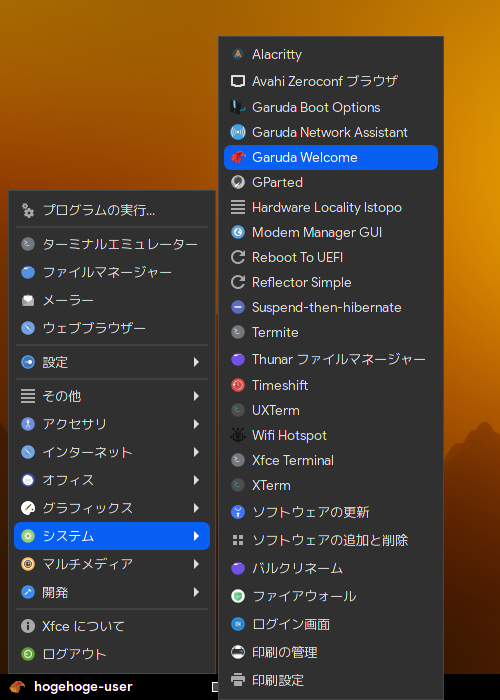Click the マルチメディア category icon
The width and height of the screenshot is (500, 700).
click(28, 564)
